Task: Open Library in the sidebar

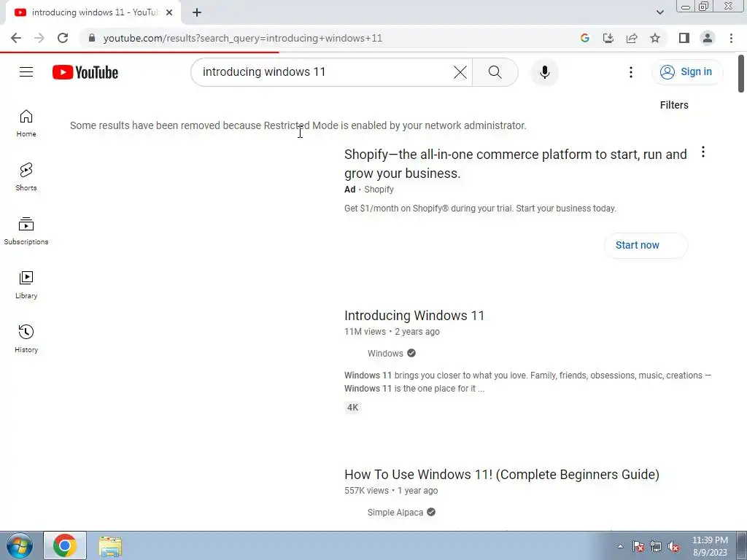Action: tap(26, 285)
